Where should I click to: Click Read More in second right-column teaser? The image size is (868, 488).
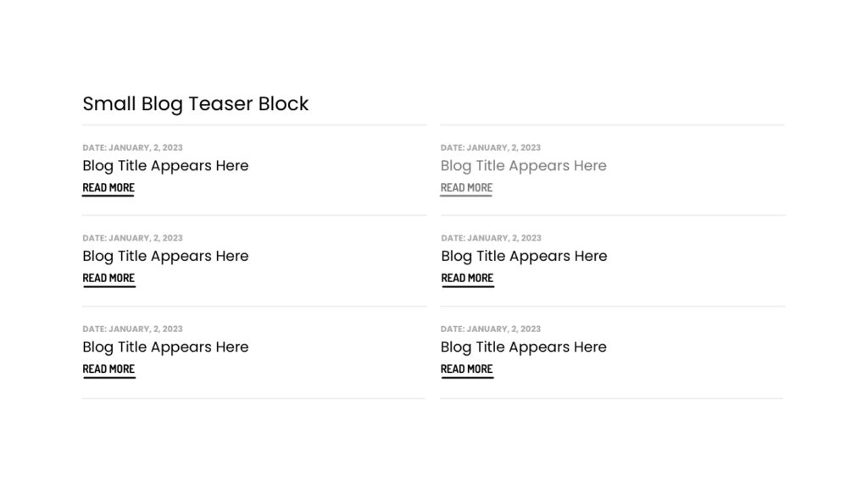point(467,279)
